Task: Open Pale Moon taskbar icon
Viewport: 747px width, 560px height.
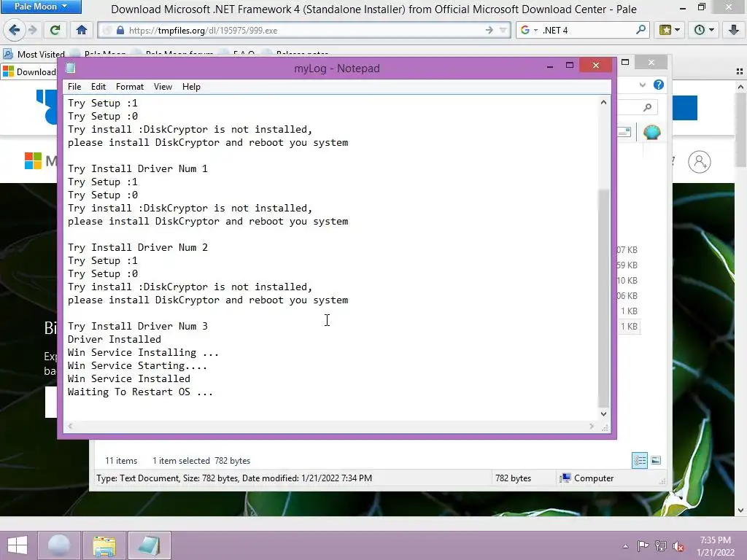Action: click(x=60, y=545)
